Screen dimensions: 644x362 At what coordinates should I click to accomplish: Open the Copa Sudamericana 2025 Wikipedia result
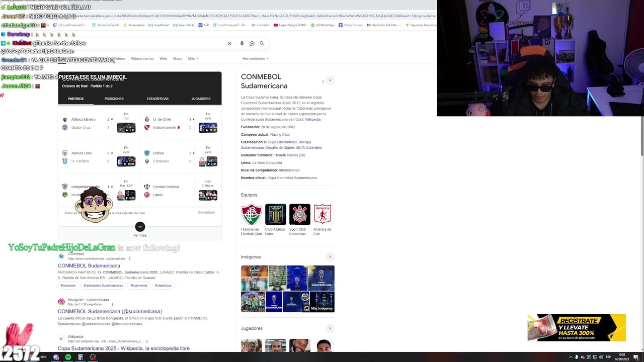[124, 348]
